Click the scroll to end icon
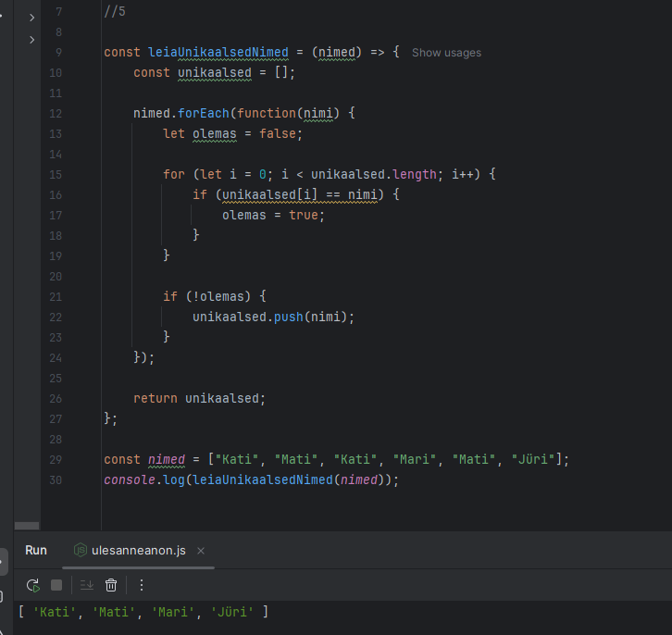The height and width of the screenshot is (635, 672). pos(87,585)
